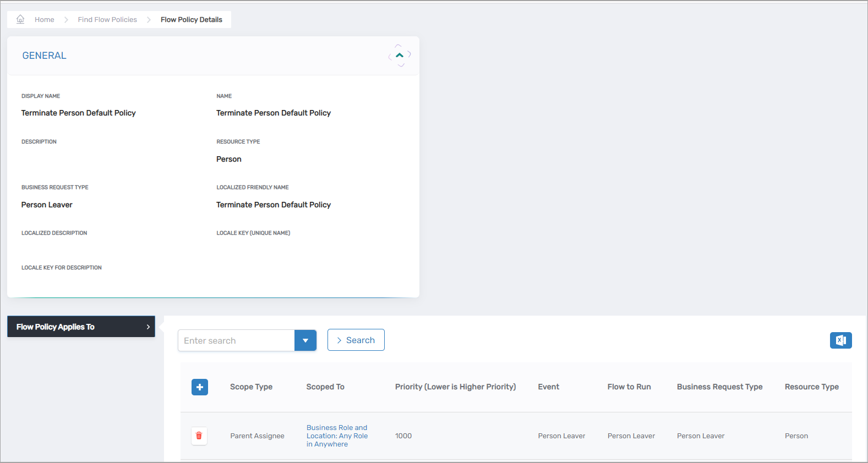Sort by the Priority column header
868x463 pixels.
coord(455,387)
